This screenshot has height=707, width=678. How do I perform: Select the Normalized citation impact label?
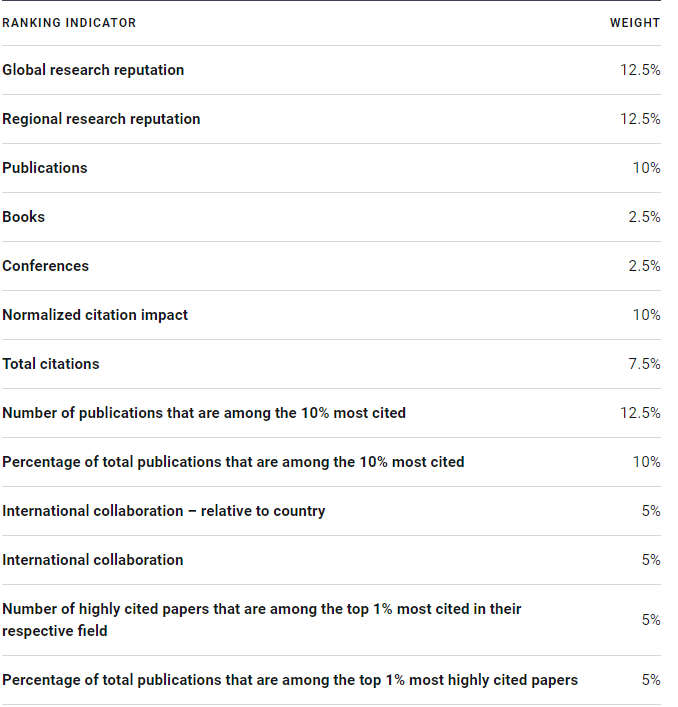[95, 315]
